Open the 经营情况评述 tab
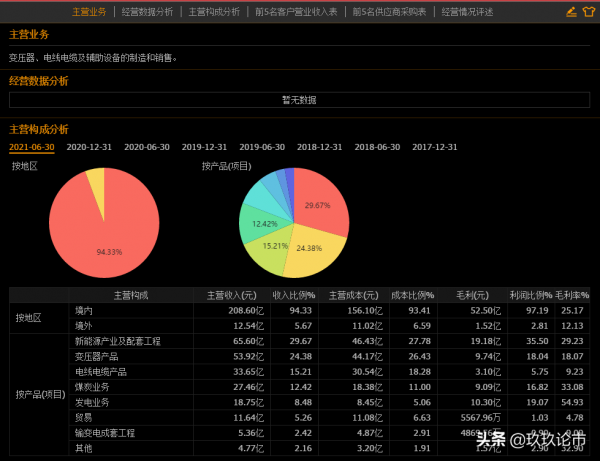The height and width of the screenshot is (461, 600). coord(468,12)
